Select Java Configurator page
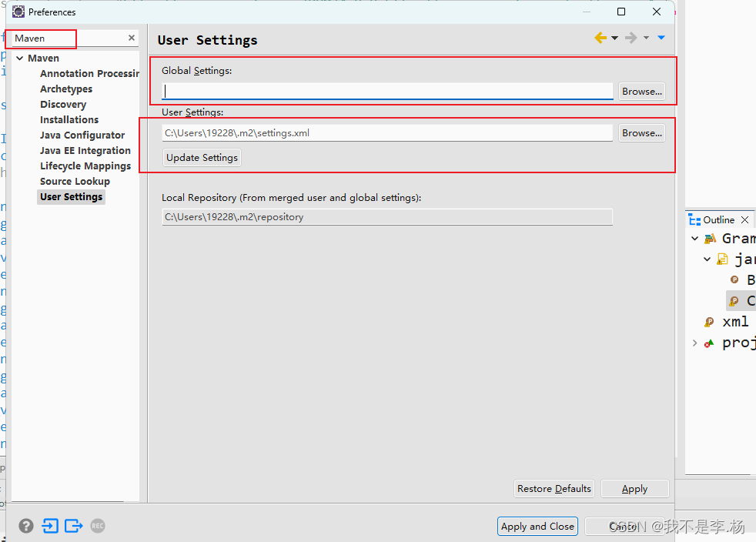Image resolution: width=756 pixels, height=542 pixels. click(82, 135)
